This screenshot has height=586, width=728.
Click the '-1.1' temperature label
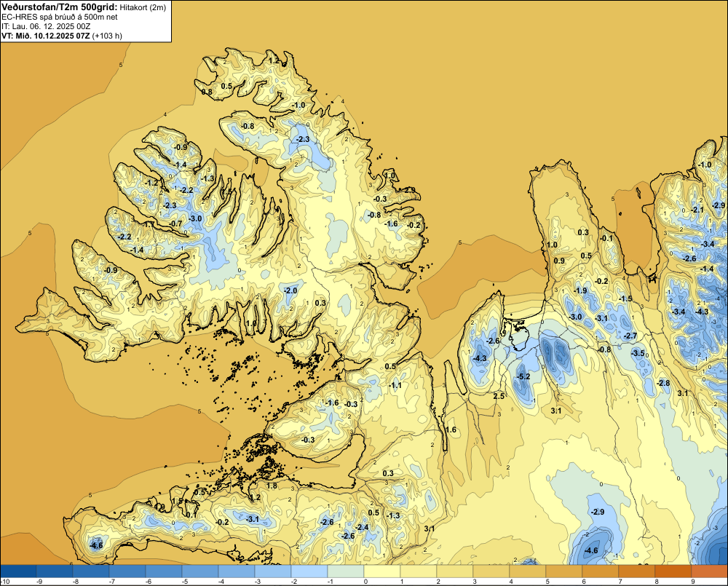(395, 386)
